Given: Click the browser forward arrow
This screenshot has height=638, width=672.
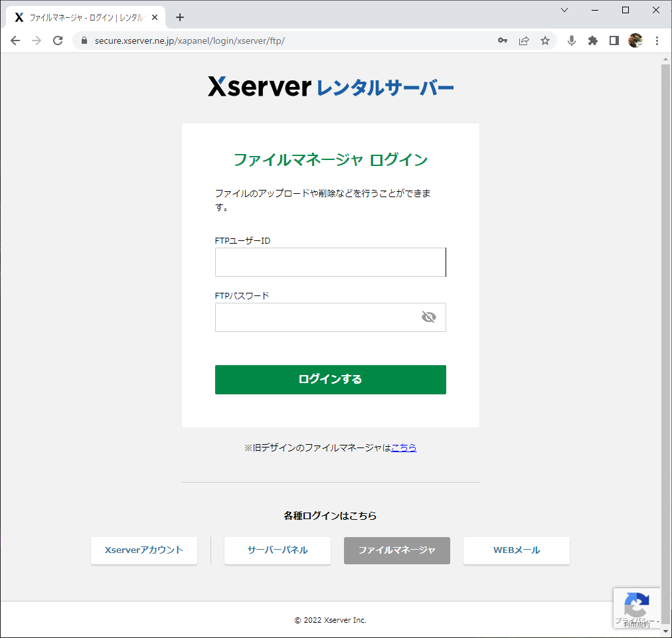Looking at the screenshot, I should point(37,40).
